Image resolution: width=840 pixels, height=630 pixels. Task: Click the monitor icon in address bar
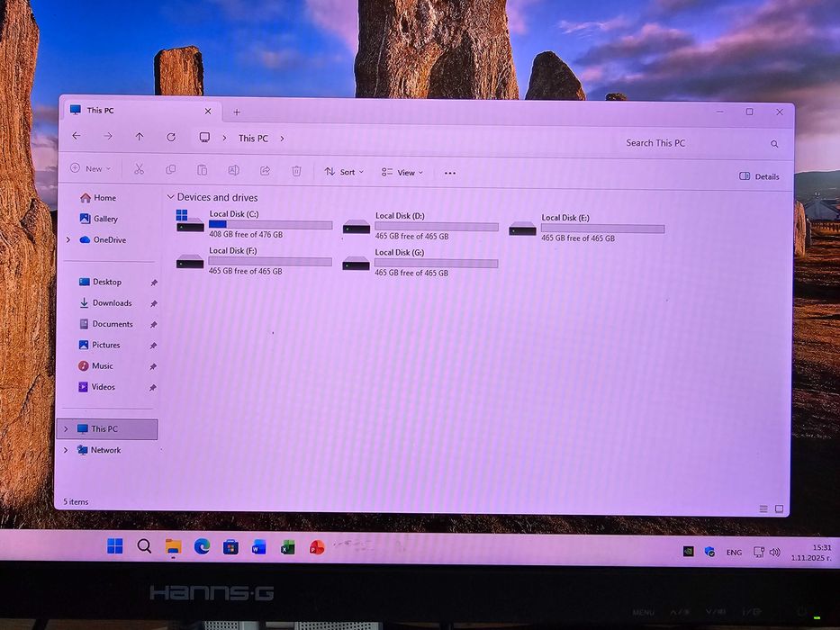click(x=204, y=137)
